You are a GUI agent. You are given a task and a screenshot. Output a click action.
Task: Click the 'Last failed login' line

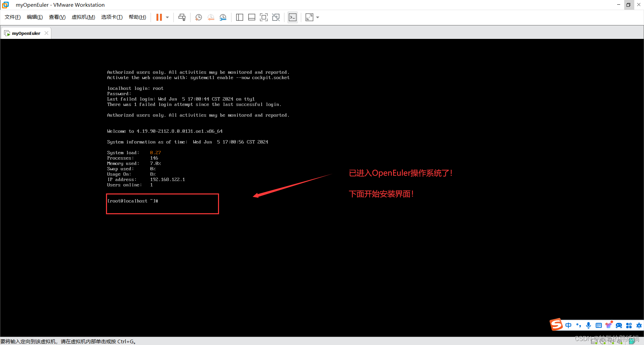tap(181, 99)
